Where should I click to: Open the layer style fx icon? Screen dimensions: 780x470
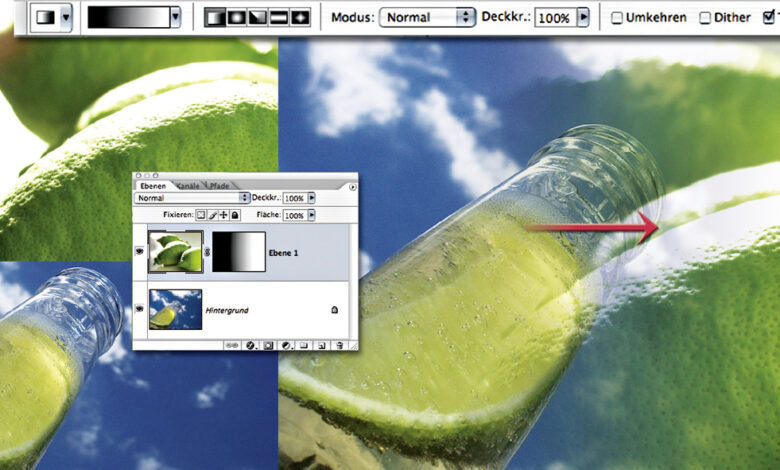click(251, 345)
